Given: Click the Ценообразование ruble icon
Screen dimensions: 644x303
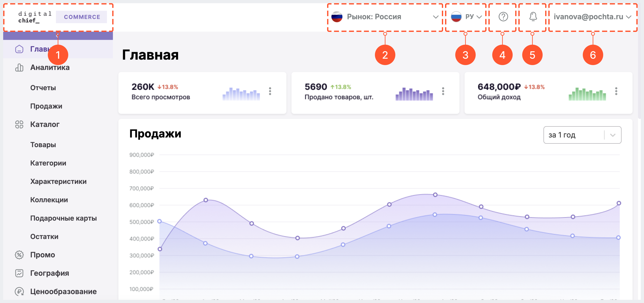Looking at the screenshot, I should coord(19,292).
